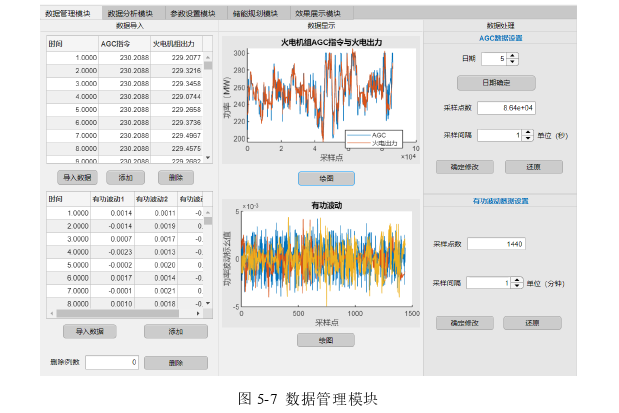Click 删除 button below the AGC指令 table
This screenshot has width=619, height=413.
tap(176, 178)
